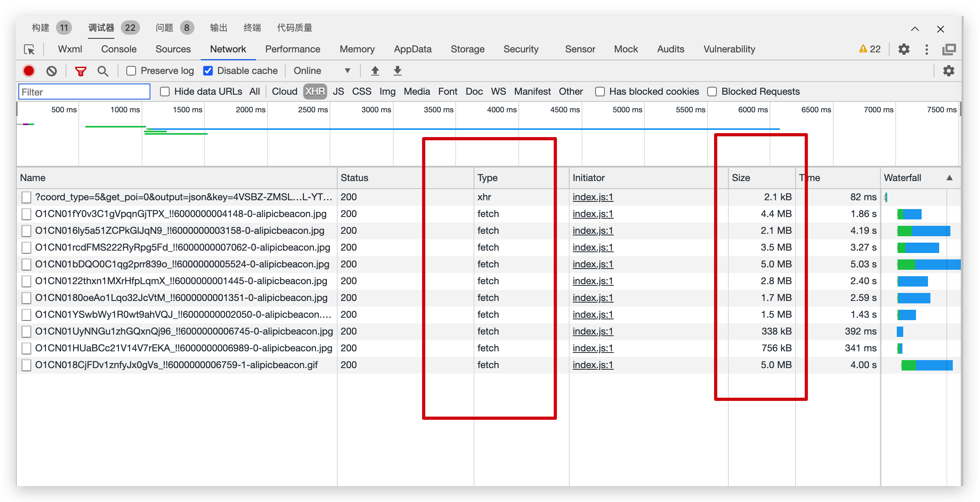
Task: Switch to the Console tab
Action: (x=119, y=49)
